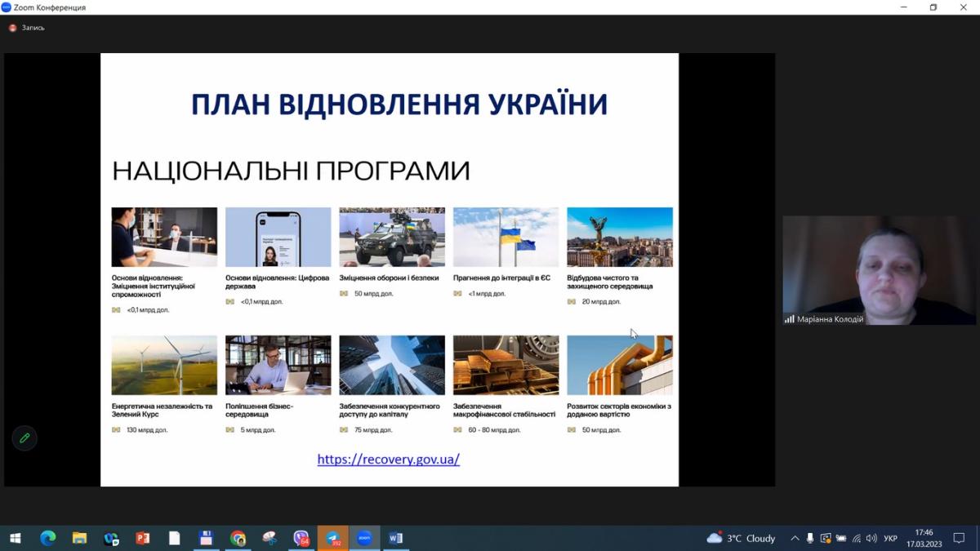This screenshot has height=551, width=980.
Task: Click the recovery.gov.ua link on the slide
Action: pos(388,459)
